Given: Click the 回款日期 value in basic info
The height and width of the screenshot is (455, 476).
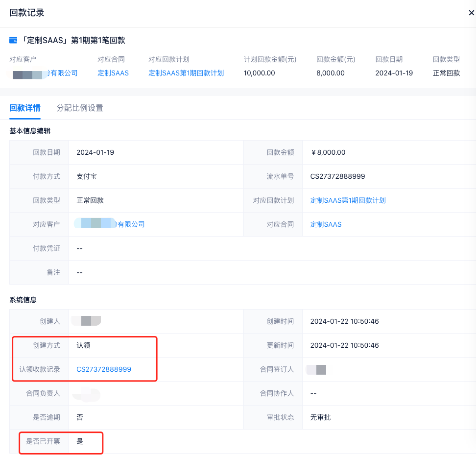Looking at the screenshot, I should (95, 153).
